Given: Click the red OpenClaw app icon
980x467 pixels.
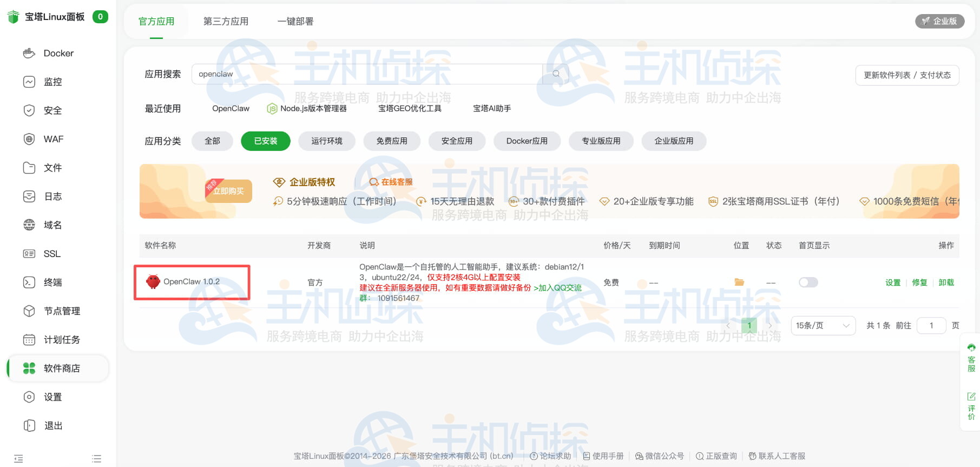Looking at the screenshot, I should coord(153,281).
